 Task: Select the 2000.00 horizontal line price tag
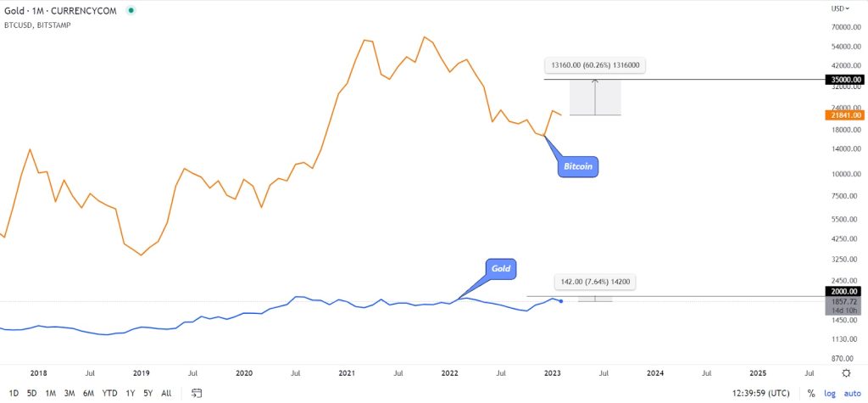(844, 292)
